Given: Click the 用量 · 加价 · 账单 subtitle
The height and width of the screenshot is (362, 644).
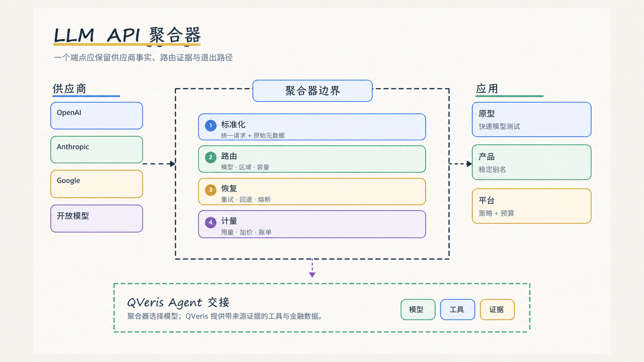Looking at the screenshot, I should click(246, 232).
